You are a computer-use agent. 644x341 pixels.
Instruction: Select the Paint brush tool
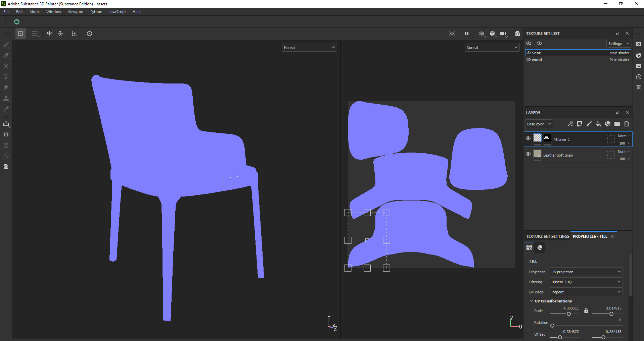(6, 45)
